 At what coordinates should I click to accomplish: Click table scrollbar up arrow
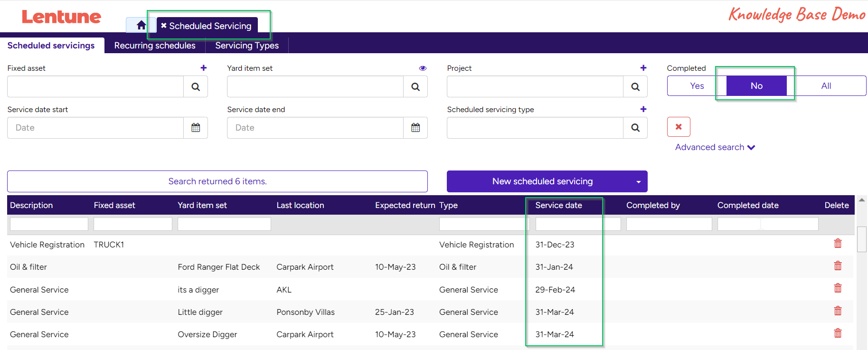[862, 200]
